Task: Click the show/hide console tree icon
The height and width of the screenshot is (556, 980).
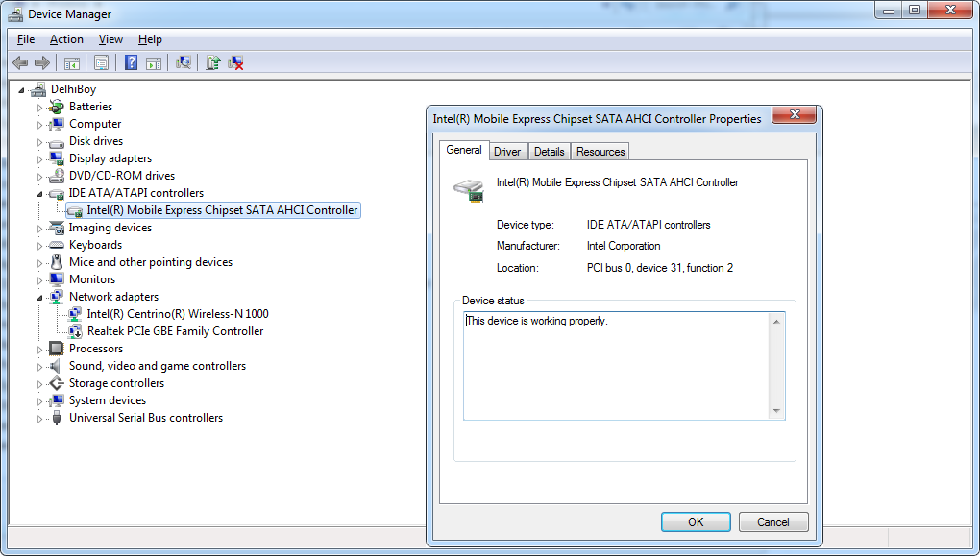Action: click(72, 62)
